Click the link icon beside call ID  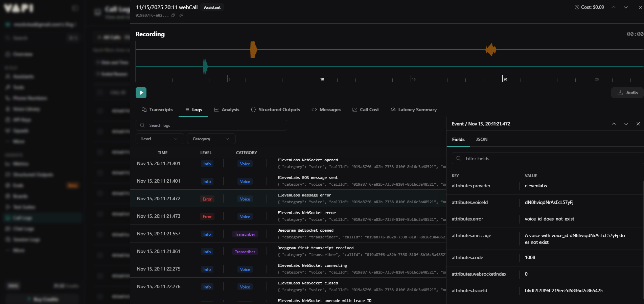click(181, 15)
